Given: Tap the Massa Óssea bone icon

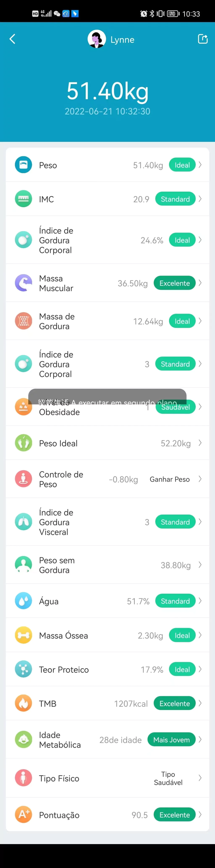Looking at the screenshot, I should click(x=24, y=635).
